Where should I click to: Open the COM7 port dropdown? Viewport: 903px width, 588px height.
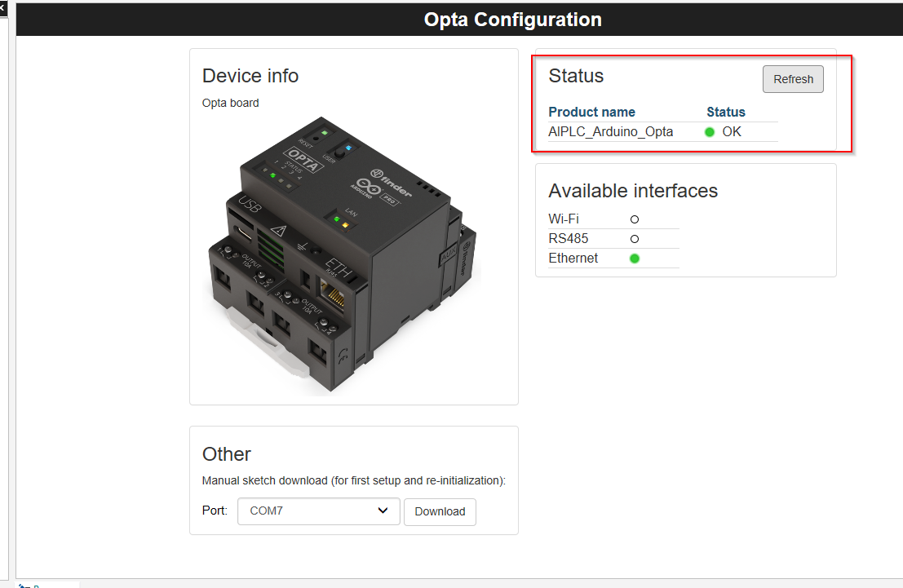(318, 511)
